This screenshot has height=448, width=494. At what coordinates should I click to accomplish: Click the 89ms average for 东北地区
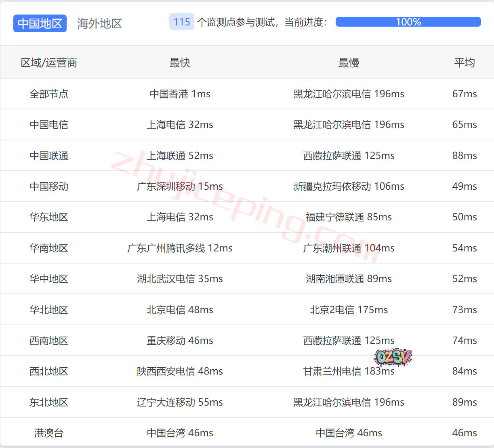pos(465,402)
